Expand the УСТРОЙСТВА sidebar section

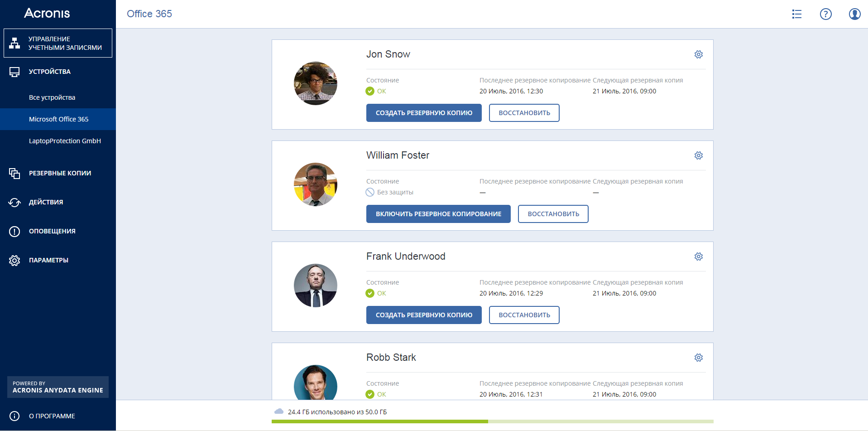50,72
